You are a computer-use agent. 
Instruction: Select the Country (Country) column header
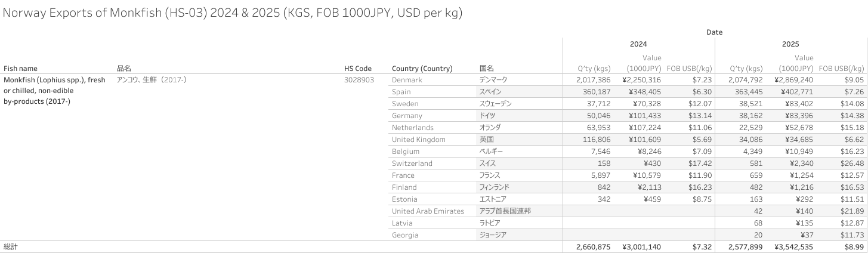coord(422,69)
